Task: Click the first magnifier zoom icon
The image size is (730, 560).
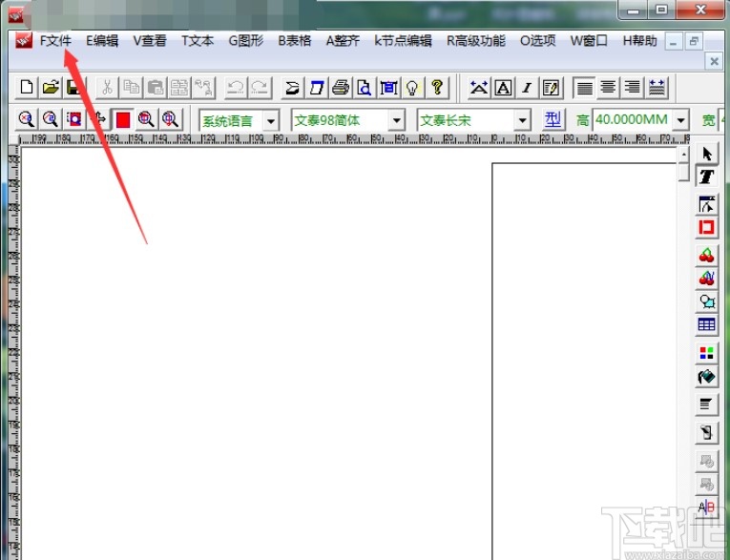Action: (27, 119)
